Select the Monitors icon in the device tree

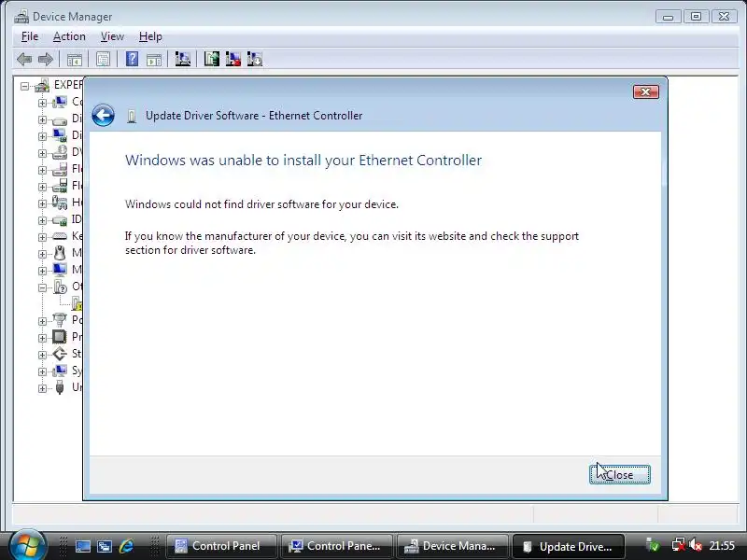[60, 270]
